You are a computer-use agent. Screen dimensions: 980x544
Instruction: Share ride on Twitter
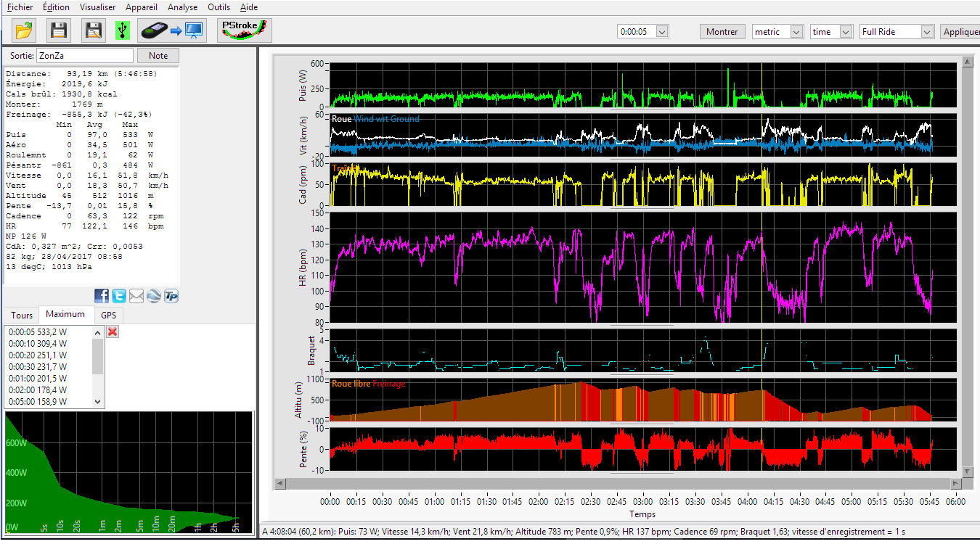click(x=119, y=296)
